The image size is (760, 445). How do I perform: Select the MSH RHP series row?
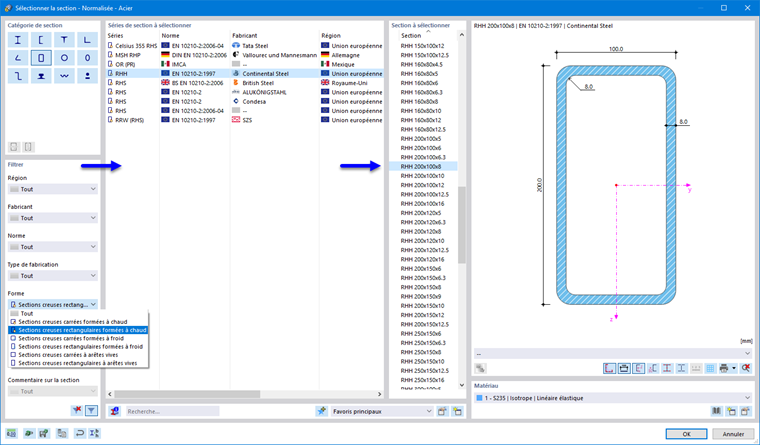[x=245, y=55]
